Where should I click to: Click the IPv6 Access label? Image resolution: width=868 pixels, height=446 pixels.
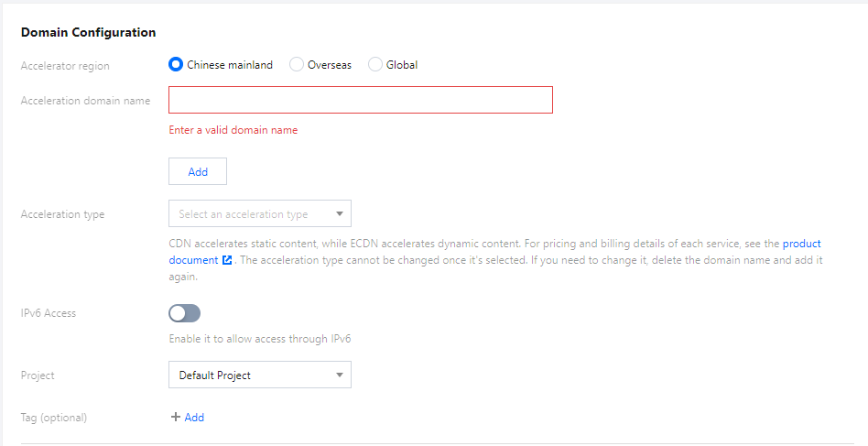49,313
